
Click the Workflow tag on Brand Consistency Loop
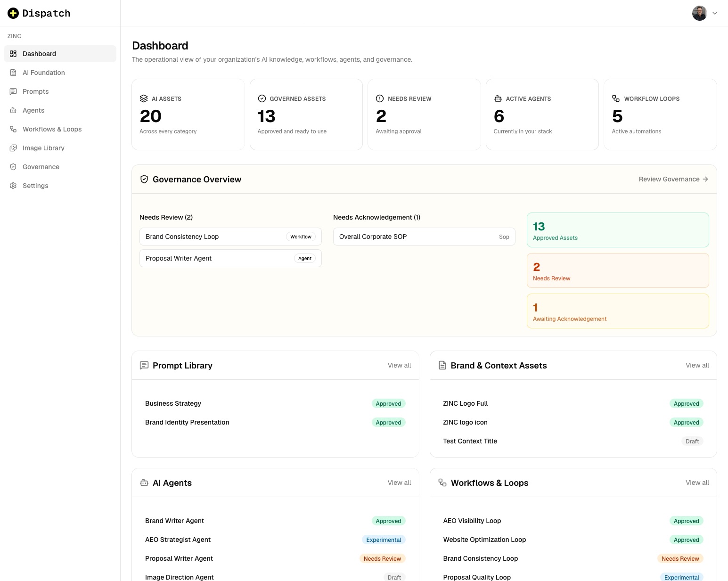[301, 237]
